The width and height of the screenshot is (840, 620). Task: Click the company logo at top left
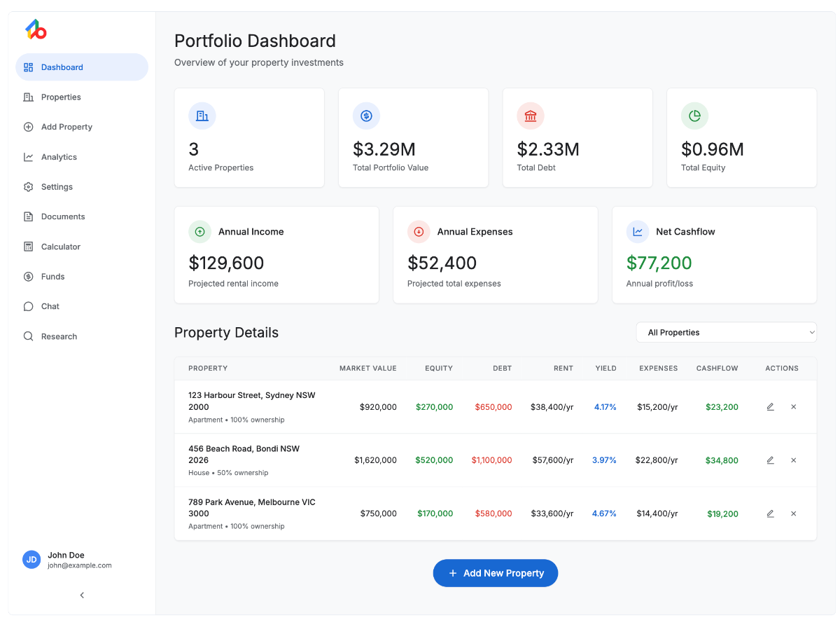click(35, 29)
